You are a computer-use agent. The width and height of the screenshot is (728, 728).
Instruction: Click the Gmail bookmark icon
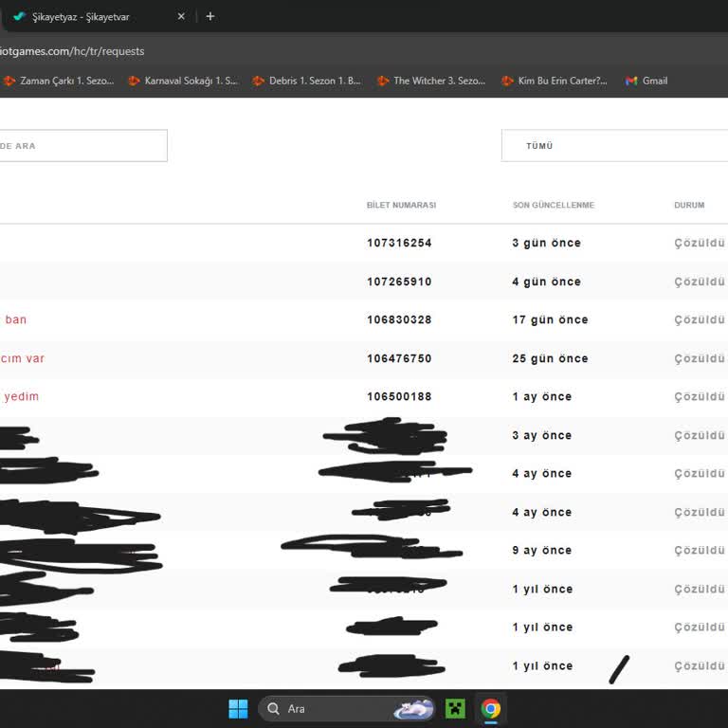pos(631,81)
